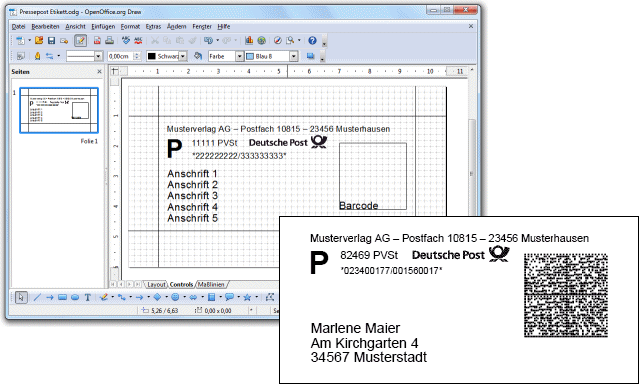Open the Format menu
The height and width of the screenshot is (384, 639).
pyautogui.click(x=130, y=26)
